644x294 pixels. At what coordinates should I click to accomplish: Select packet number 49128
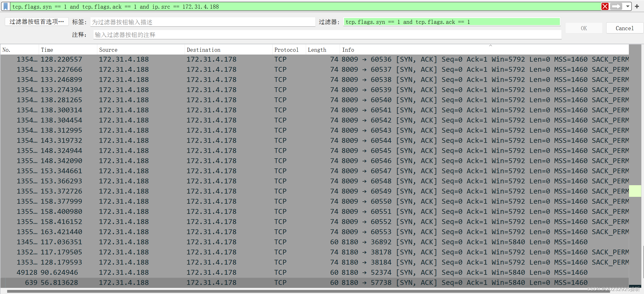coord(314,272)
